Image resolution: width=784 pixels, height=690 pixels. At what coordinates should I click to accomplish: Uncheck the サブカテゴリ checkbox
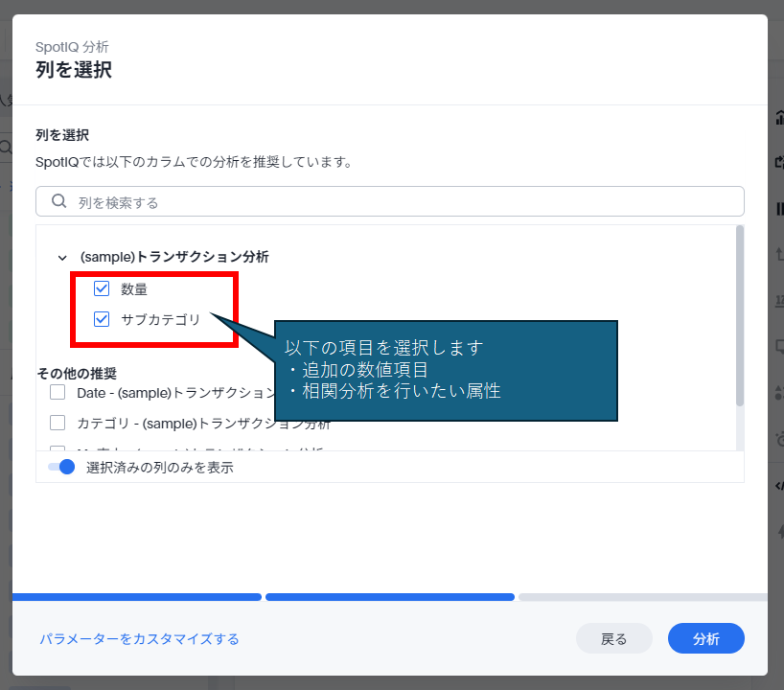pos(102,320)
